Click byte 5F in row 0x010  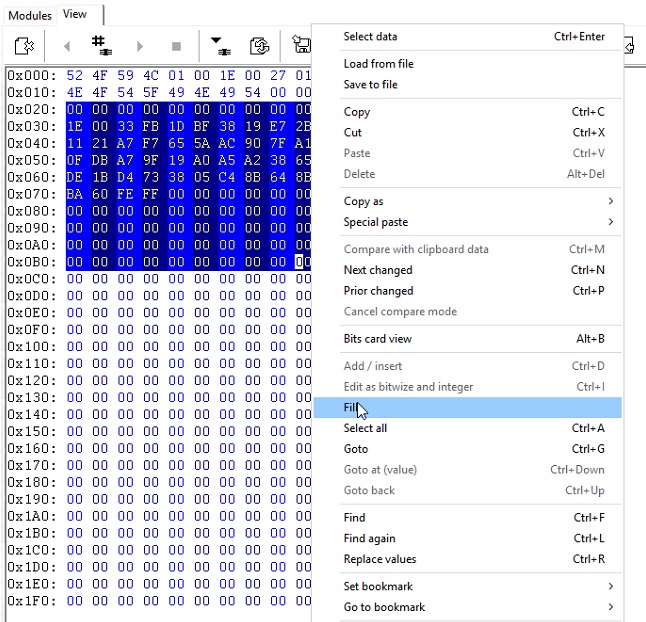click(151, 92)
